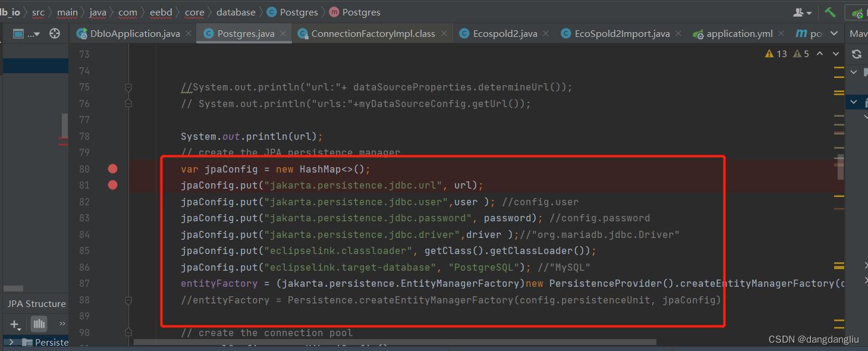Image resolution: width=868 pixels, height=351 pixels.
Task: Close the Postgres.java tab
Action: pyautogui.click(x=282, y=34)
